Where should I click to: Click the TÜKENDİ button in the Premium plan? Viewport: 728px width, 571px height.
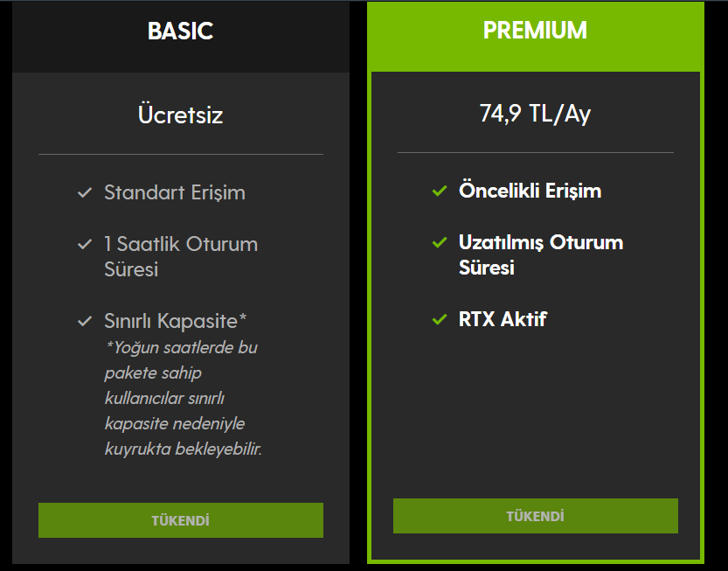coord(536,516)
